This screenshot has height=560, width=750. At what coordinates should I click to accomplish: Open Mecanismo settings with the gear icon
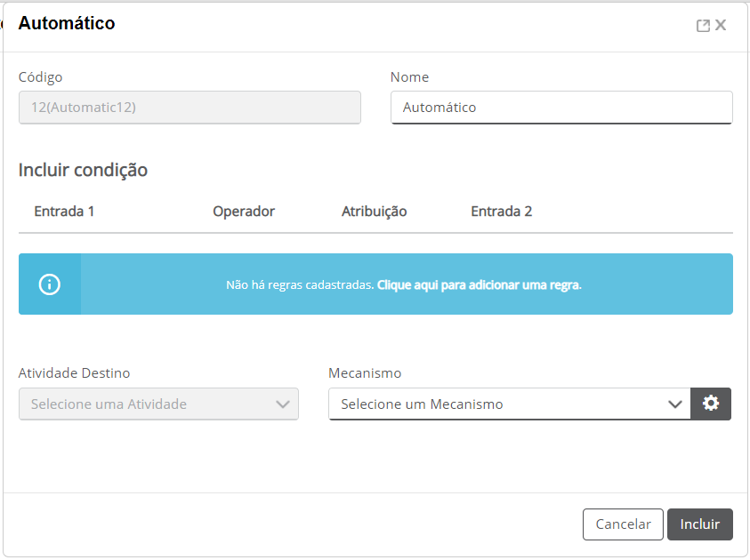click(711, 404)
